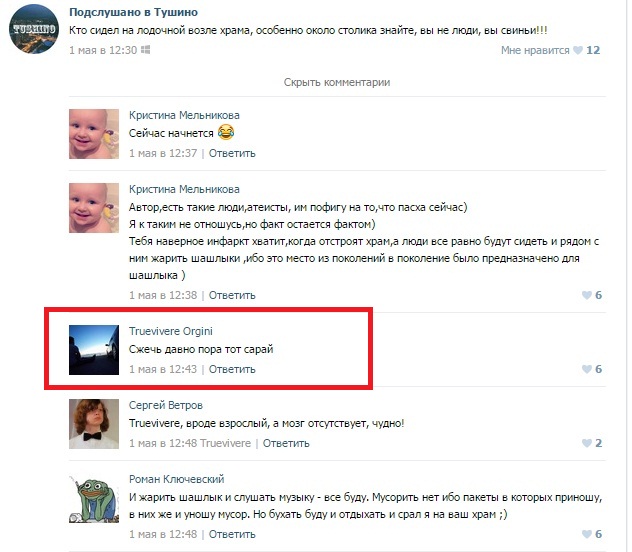The width and height of the screenshot is (632, 552).
Task: Collapse comments with Скрыть комментарии
Action: click(337, 82)
